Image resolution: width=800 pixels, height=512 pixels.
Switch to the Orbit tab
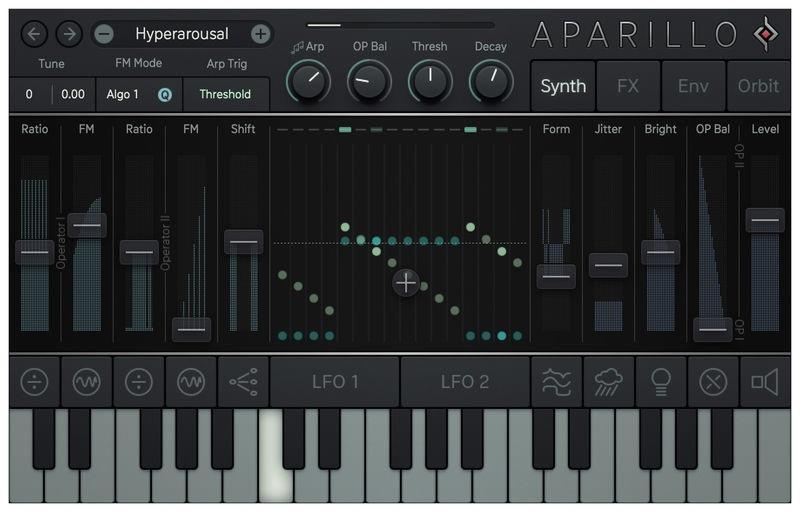click(758, 86)
